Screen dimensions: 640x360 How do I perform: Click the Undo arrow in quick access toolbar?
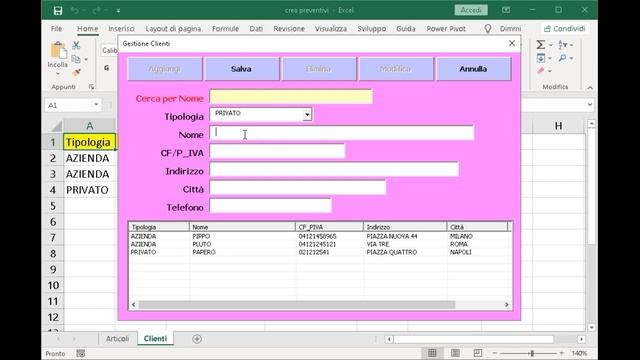tap(74, 11)
